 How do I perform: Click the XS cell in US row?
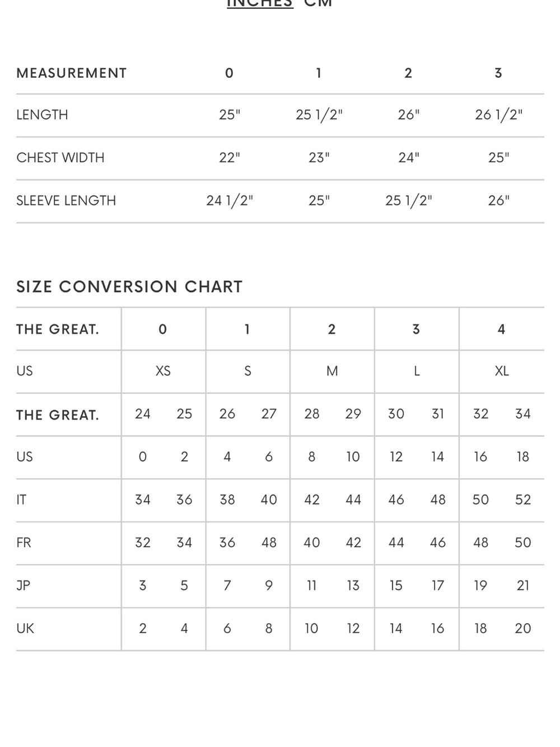(163, 371)
